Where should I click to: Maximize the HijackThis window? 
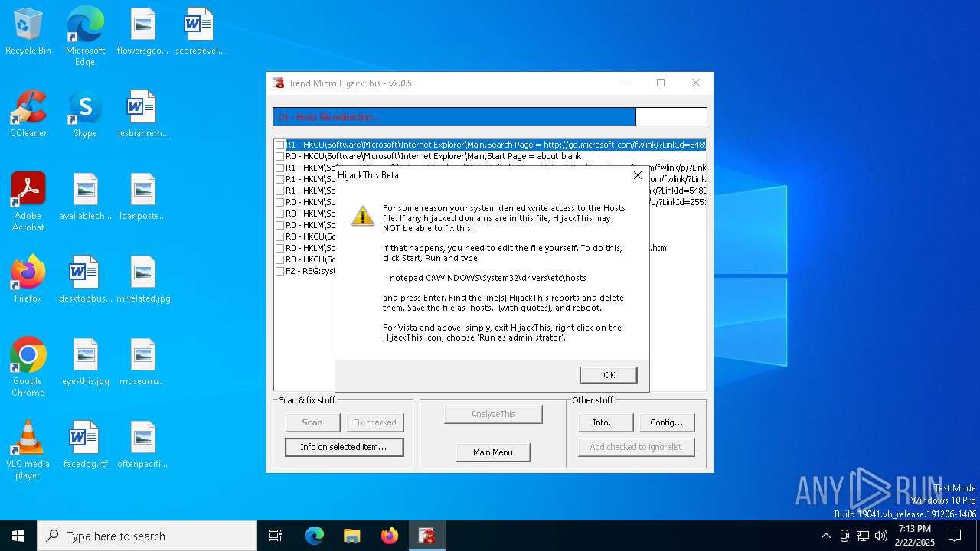click(661, 83)
